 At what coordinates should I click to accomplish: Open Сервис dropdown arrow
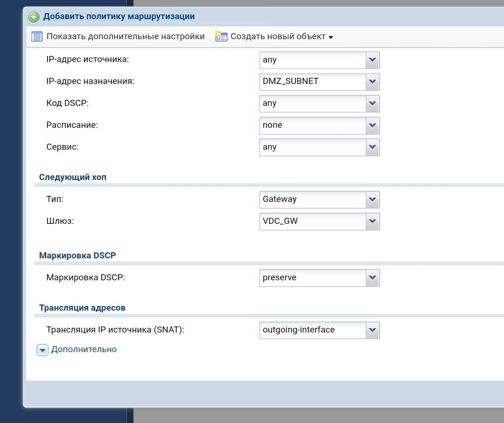372,147
